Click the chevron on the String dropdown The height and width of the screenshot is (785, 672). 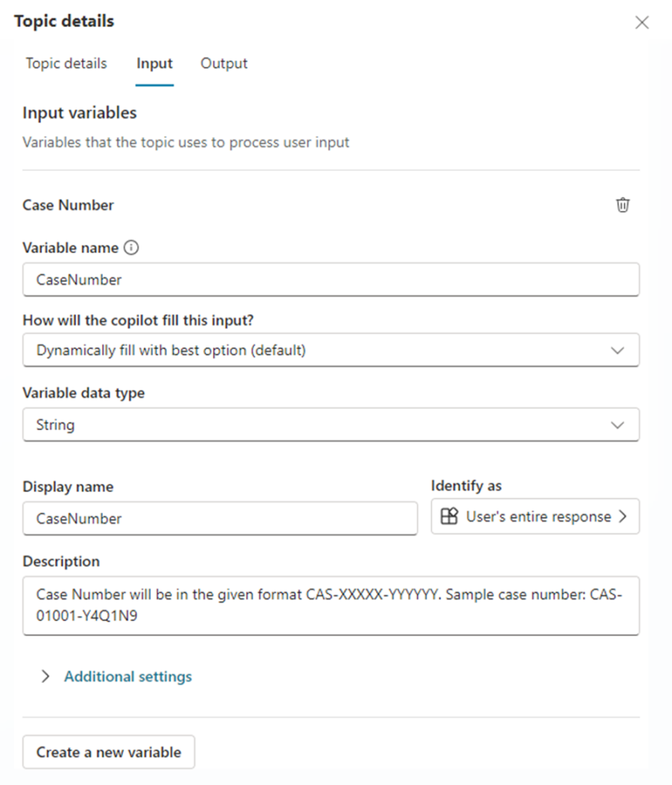(x=618, y=425)
